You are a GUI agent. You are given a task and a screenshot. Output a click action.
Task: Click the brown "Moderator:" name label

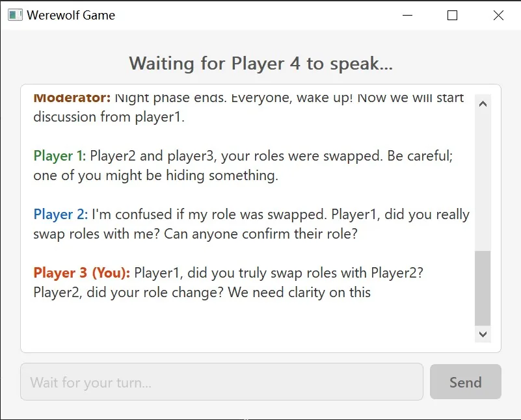pyautogui.click(x=72, y=98)
